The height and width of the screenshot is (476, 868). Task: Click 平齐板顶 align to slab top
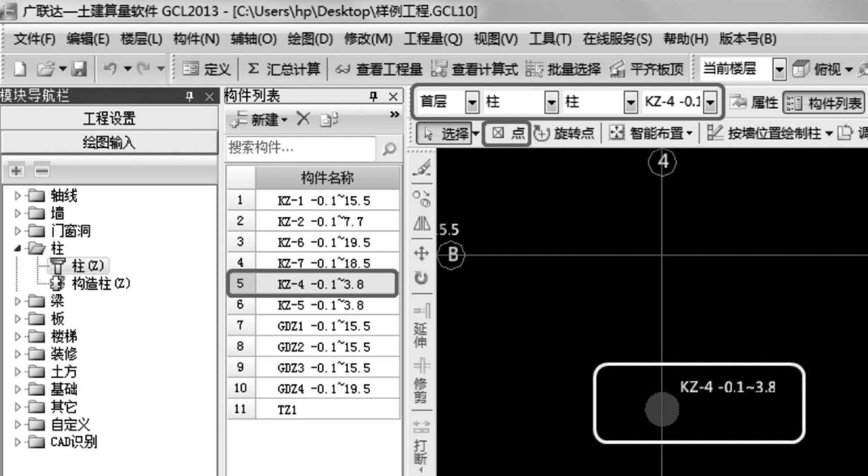[646, 69]
